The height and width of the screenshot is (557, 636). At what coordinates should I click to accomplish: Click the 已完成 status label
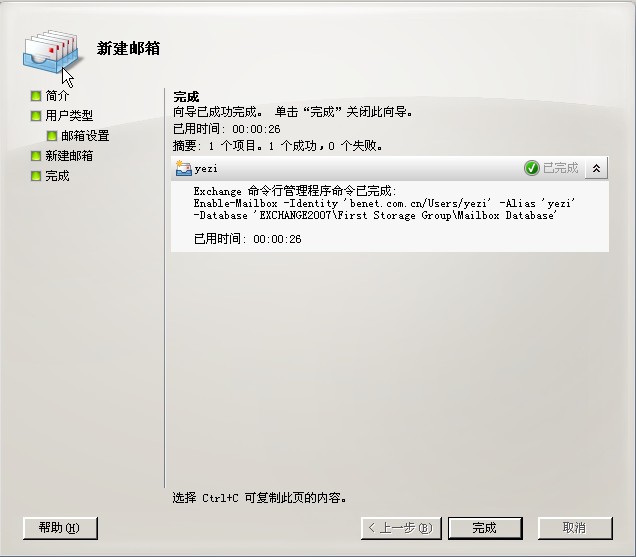pyautogui.click(x=561, y=168)
